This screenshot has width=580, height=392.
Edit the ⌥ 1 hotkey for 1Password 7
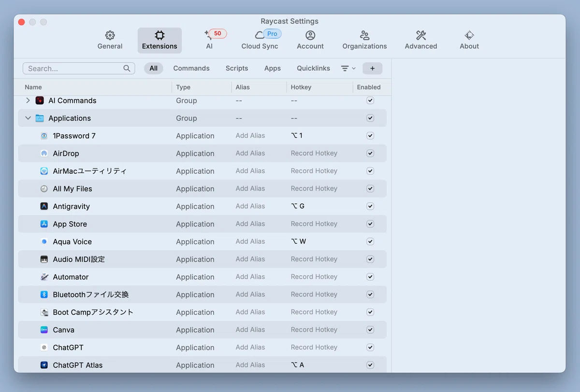(x=297, y=136)
